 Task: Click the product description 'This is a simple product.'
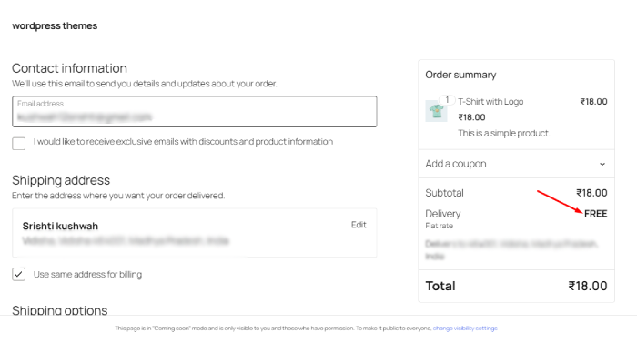pyautogui.click(x=503, y=133)
